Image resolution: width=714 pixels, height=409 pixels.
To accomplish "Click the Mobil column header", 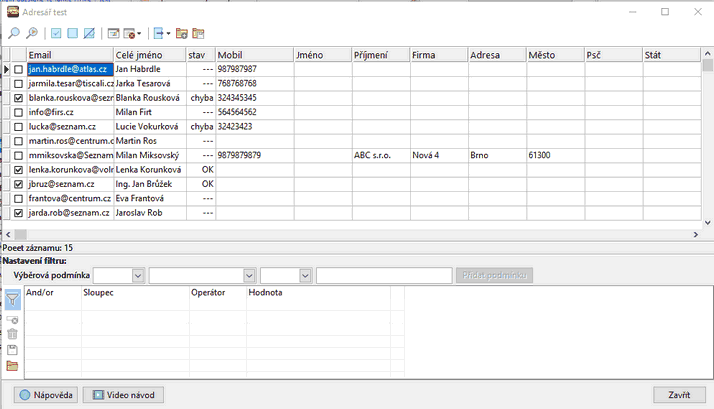I will [x=252, y=54].
